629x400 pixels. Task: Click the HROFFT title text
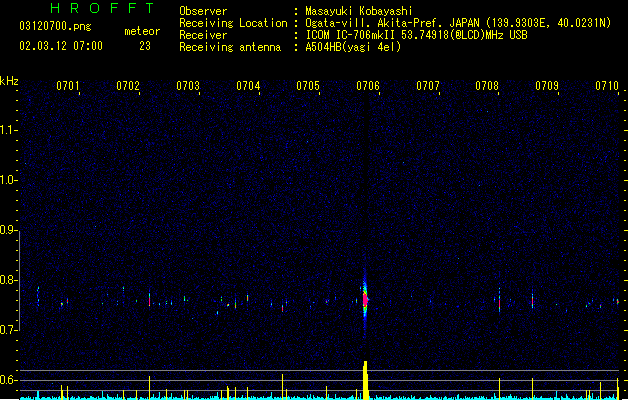pyautogui.click(x=102, y=8)
